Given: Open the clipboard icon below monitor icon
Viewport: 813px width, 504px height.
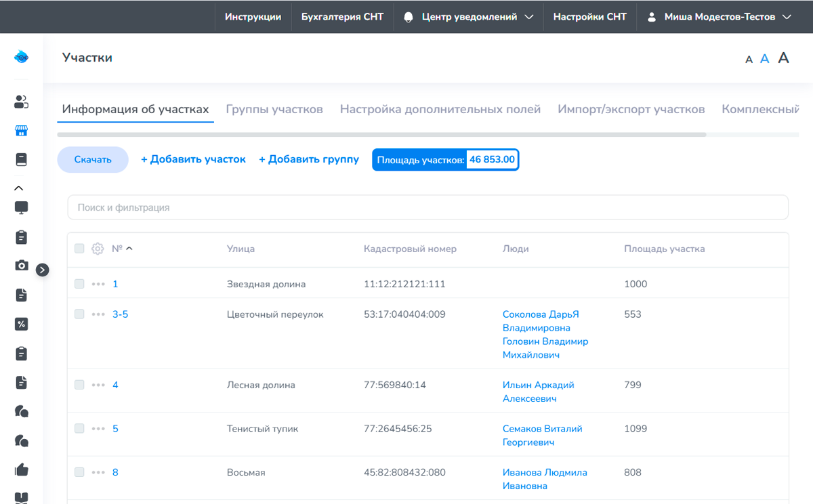Looking at the screenshot, I should [21, 237].
